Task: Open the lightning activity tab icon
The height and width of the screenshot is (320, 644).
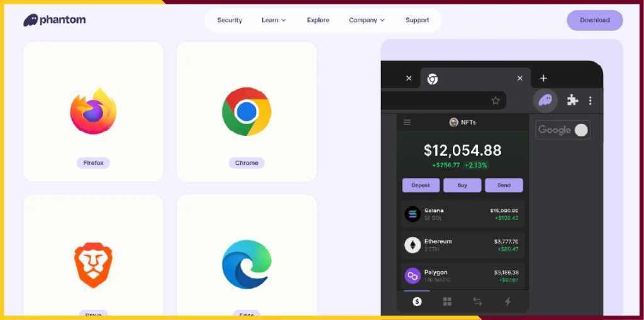Action: click(508, 302)
